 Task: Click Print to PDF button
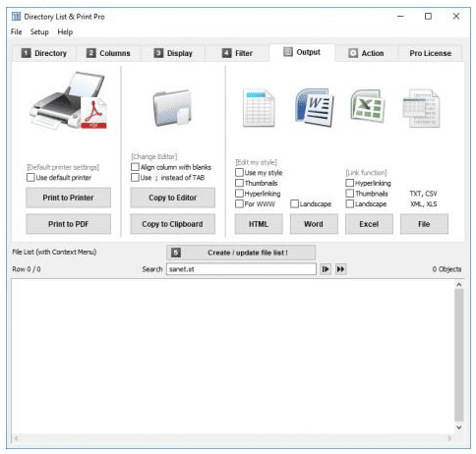pos(69,224)
